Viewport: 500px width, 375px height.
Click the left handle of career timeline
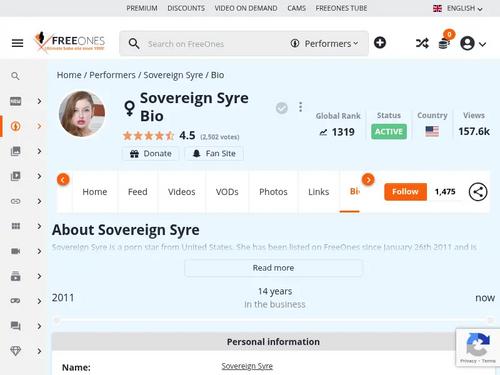point(57,320)
